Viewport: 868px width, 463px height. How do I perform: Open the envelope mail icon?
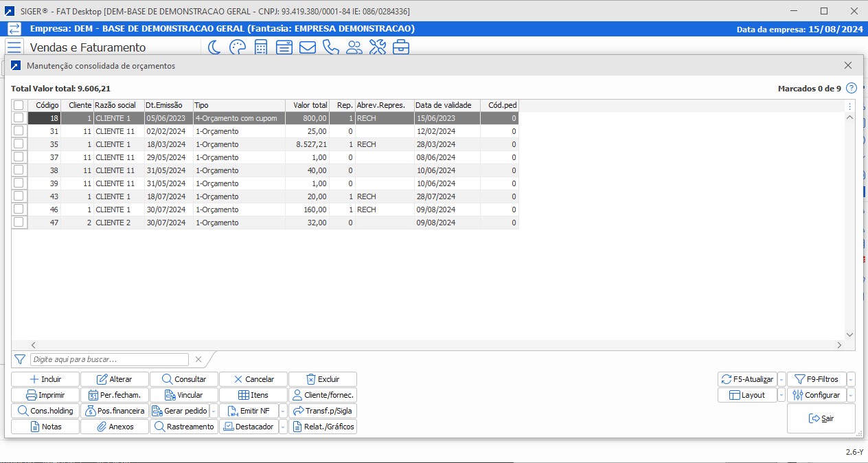click(307, 47)
